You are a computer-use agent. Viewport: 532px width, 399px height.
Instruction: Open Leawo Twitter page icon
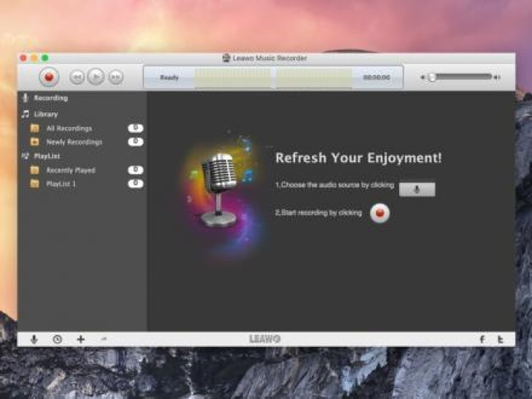click(x=500, y=339)
